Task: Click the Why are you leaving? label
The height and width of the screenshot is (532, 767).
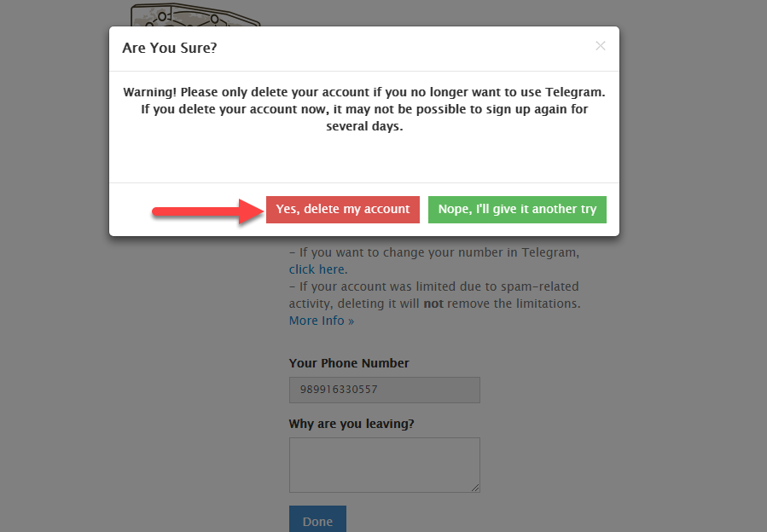Action: (352, 424)
